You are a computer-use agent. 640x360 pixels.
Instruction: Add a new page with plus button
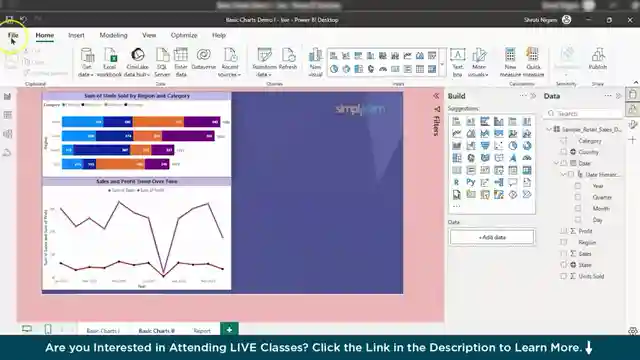point(229,329)
